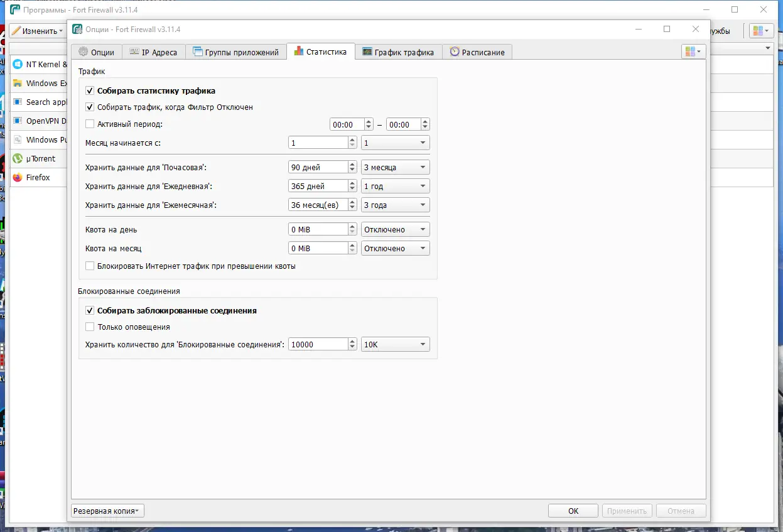Select the OpenVPN row in program list
The image size is (783, 532).
click(38, 121)
